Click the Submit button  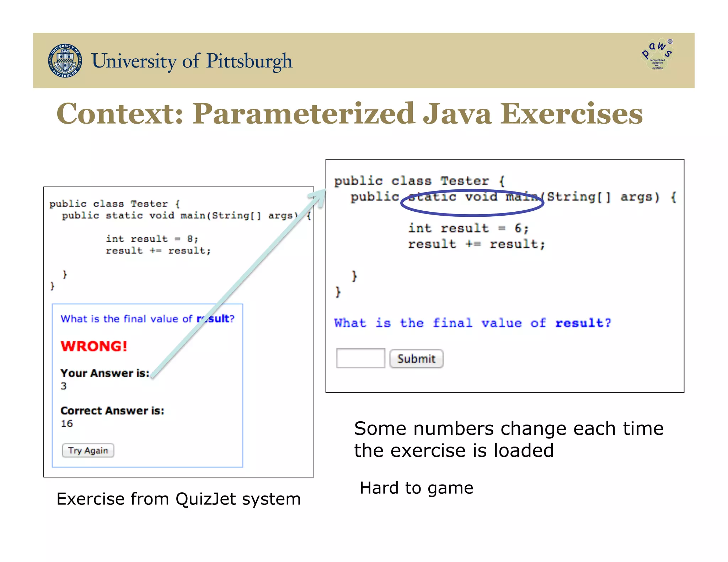(x=416, y=358)
